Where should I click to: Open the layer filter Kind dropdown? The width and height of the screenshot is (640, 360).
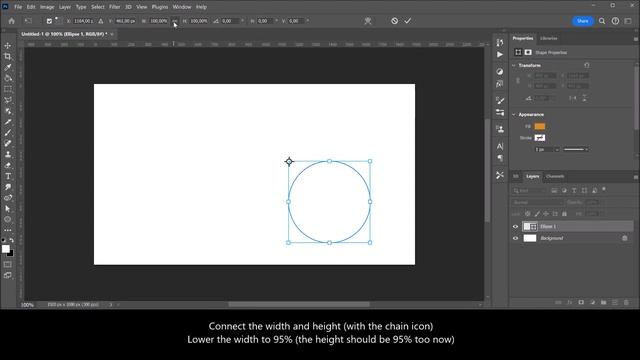[529, 191]
